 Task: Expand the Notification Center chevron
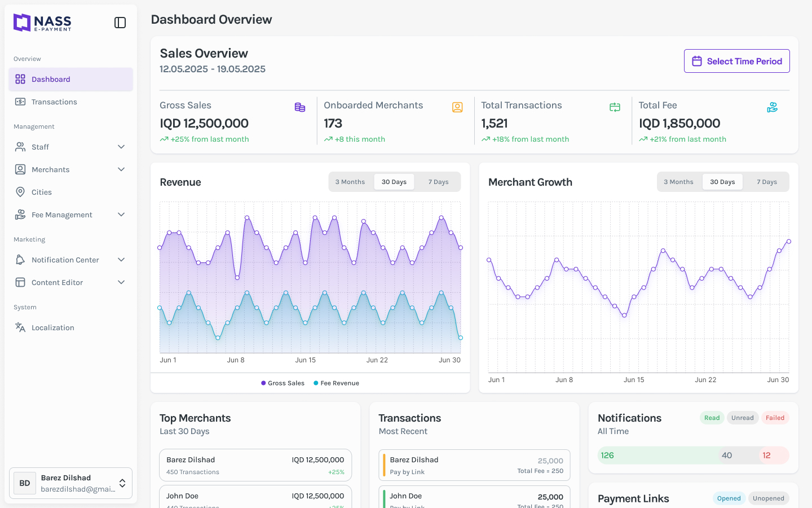pyautogui.click(x=121, y=260)
